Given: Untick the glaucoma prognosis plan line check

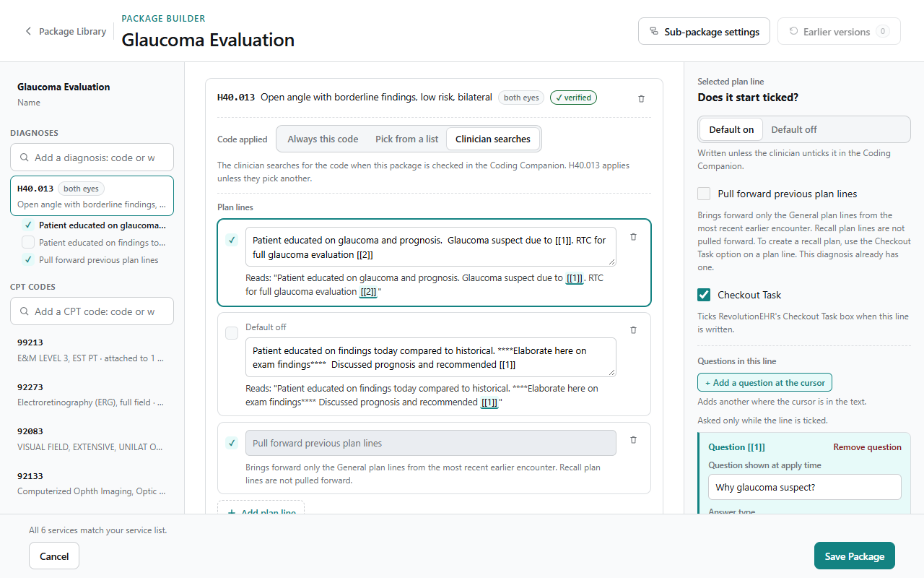Looking at the screenshot, I should click(x=232, y=240).
